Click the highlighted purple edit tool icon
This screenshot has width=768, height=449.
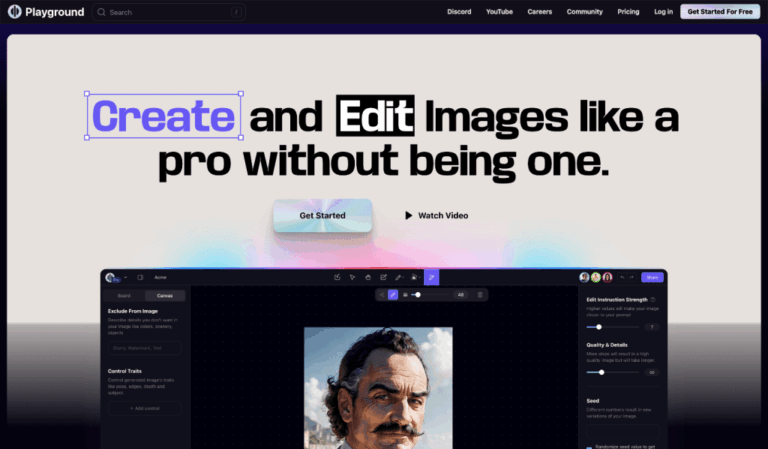pos(432,277)
